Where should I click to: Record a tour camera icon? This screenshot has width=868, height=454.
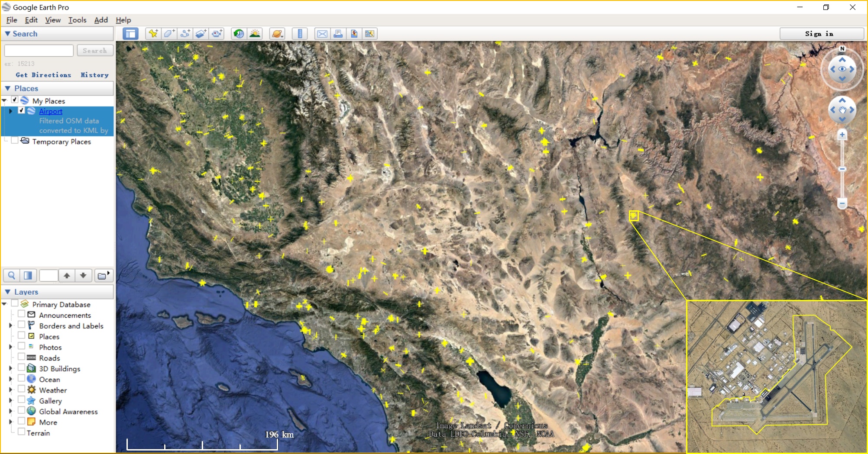click(217, 34)
